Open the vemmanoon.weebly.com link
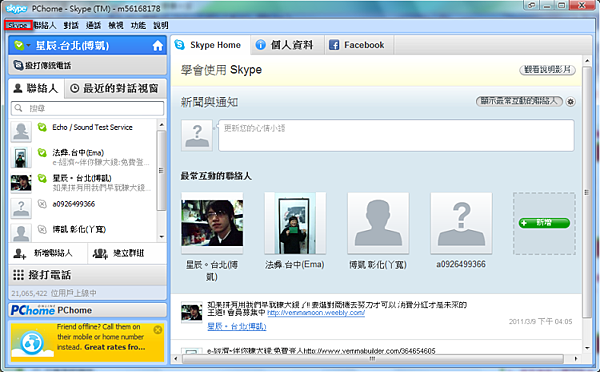 pyautogui.click(x=316, y=313)
